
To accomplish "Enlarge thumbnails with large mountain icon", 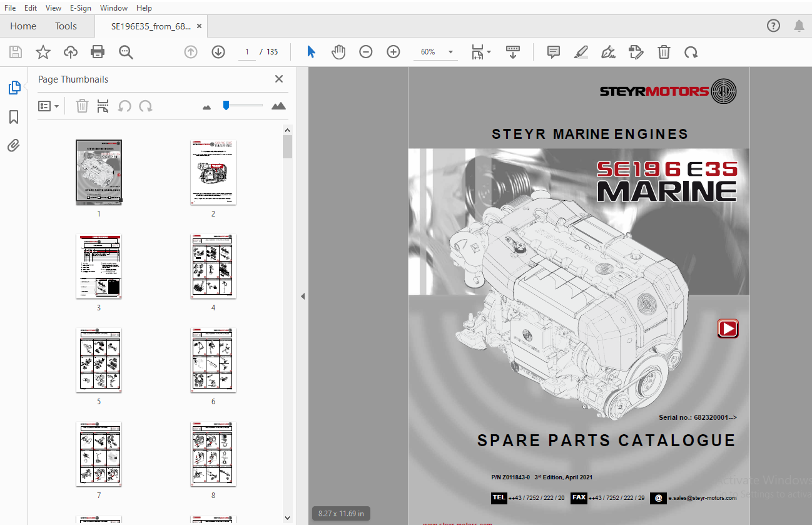I will tap(278, 106).
